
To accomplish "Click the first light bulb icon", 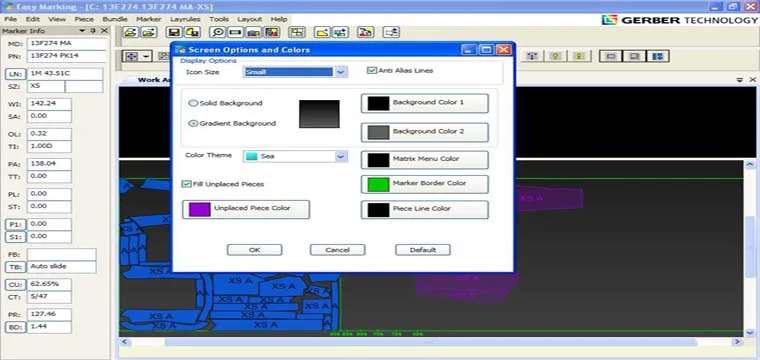I will (556, 56).
